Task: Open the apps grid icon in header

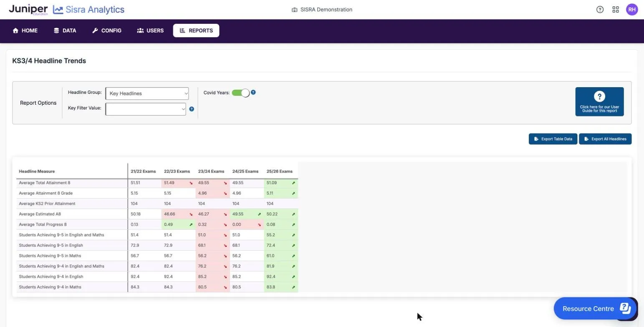Action: [616, 10]
